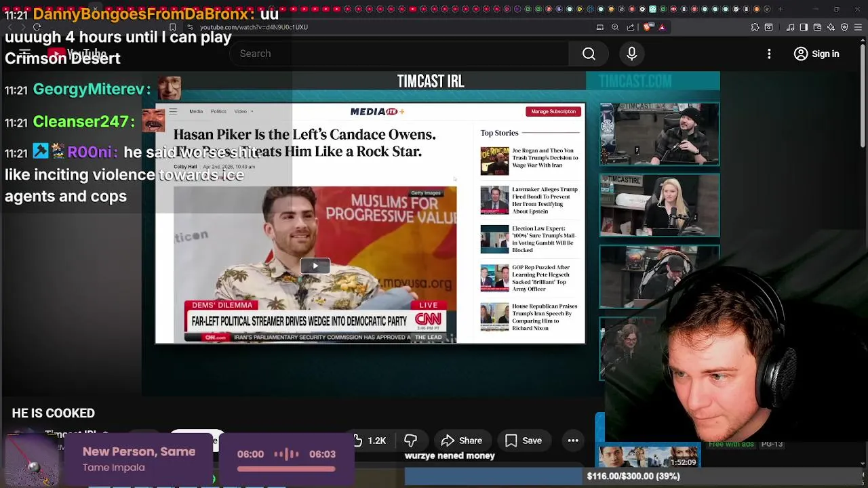Open the browser extensions puzzle icon

pyautogui.click(x=755, y=27)
